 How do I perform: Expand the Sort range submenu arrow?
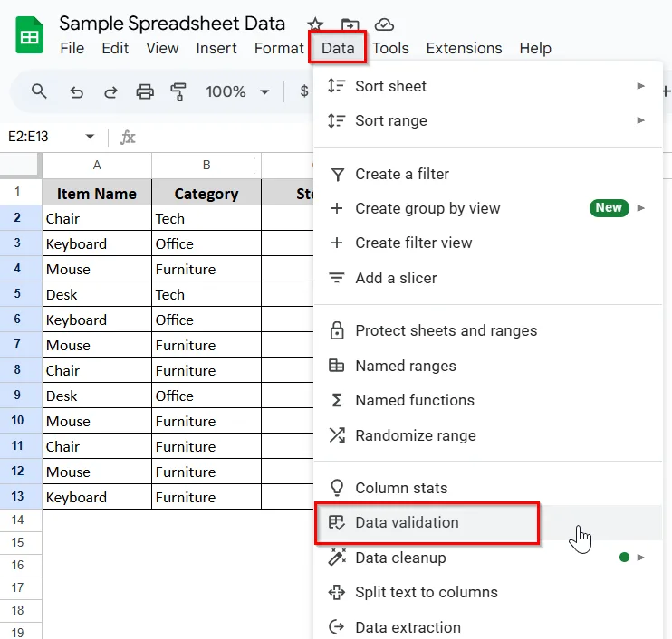pos(640,120)
